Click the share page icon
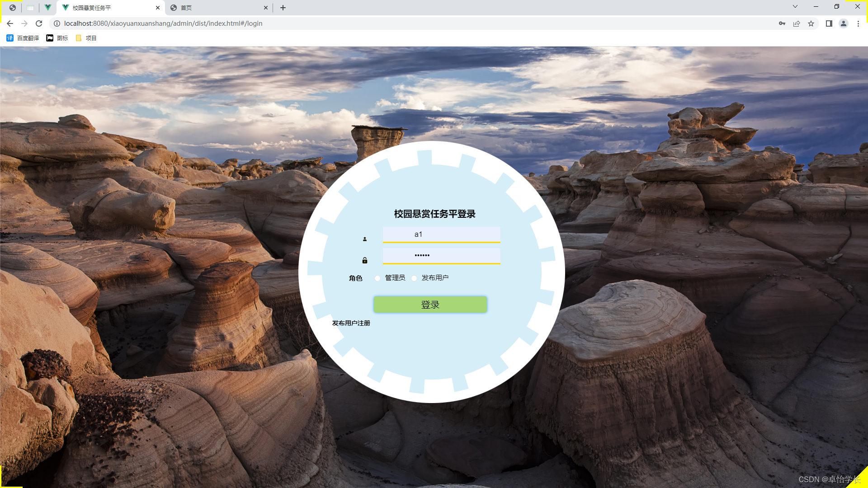 (797, 23)
